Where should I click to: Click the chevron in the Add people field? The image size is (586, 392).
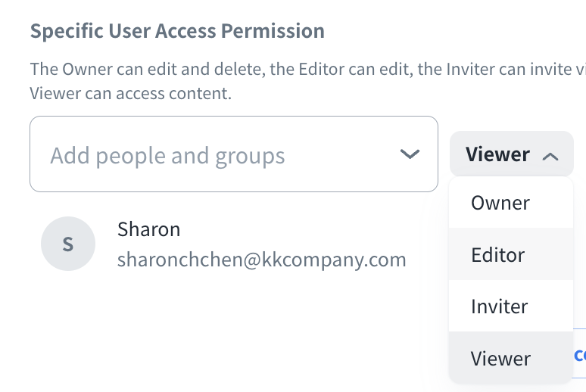(x=410, y=154)
